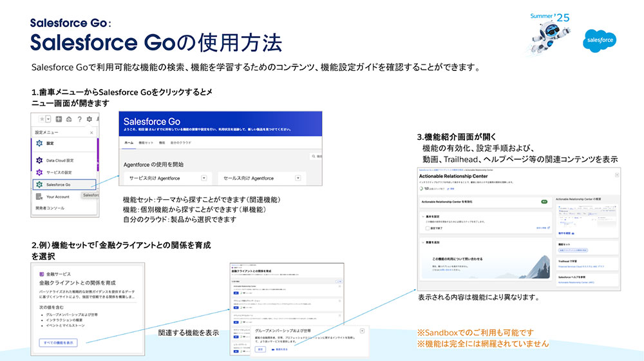The width and height of the screenshot is (644, 361).
Task: Open the favorites list dropdown arrow
Action: (48, 119)
